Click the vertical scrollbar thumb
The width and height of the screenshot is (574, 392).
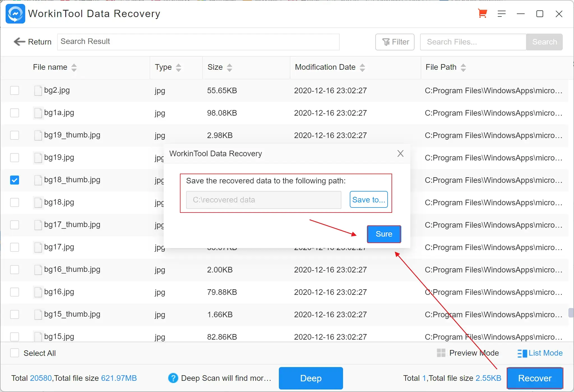[571, 313]
